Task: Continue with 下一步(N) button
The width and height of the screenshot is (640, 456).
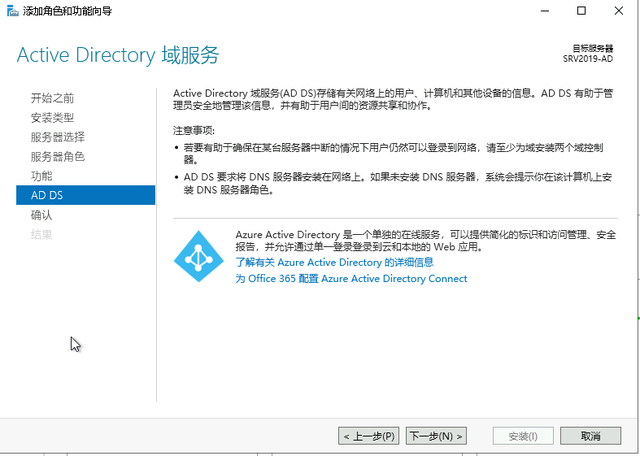Action: click(x=436, y=436)
